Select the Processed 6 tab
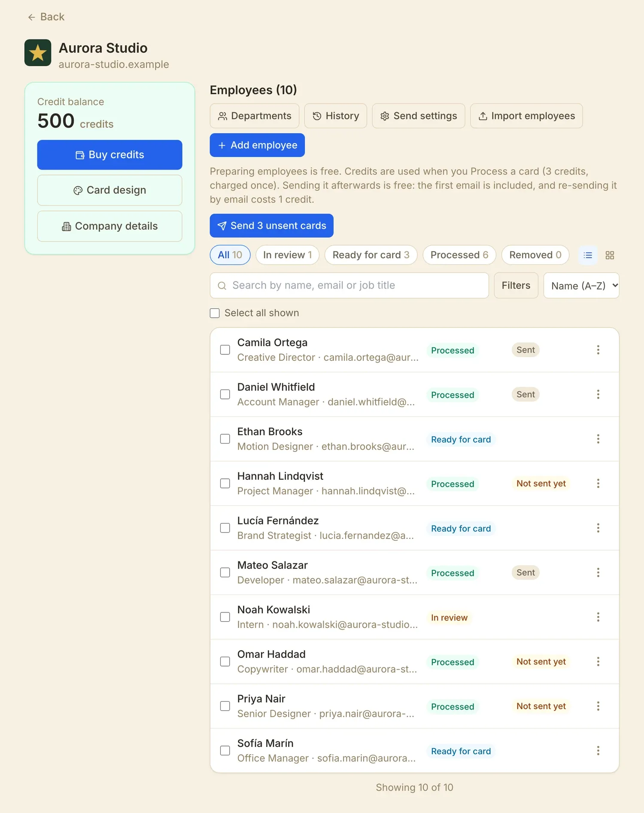The height and width of the screenshot is (813, 644). pyautogui.click(x=459, y=255)
